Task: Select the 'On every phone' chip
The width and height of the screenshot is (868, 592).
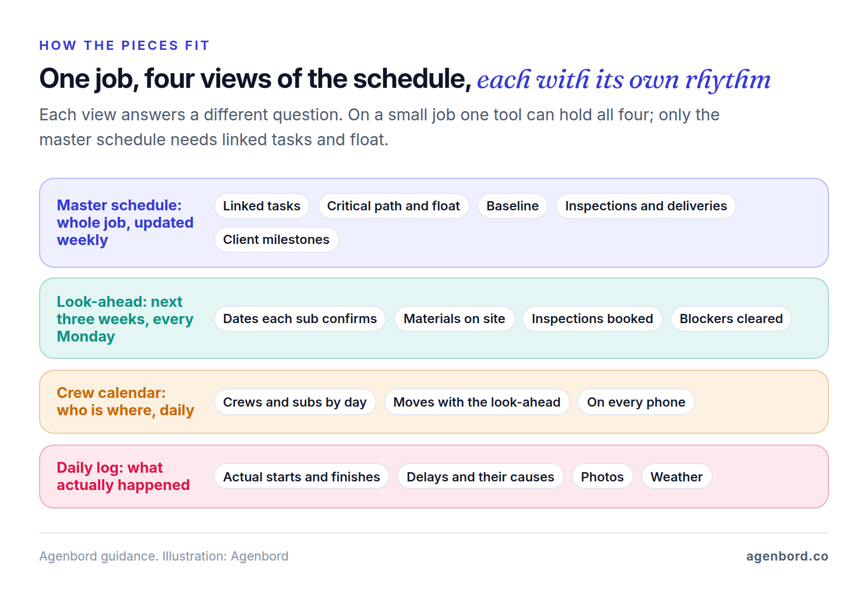Action: (636, 402)
